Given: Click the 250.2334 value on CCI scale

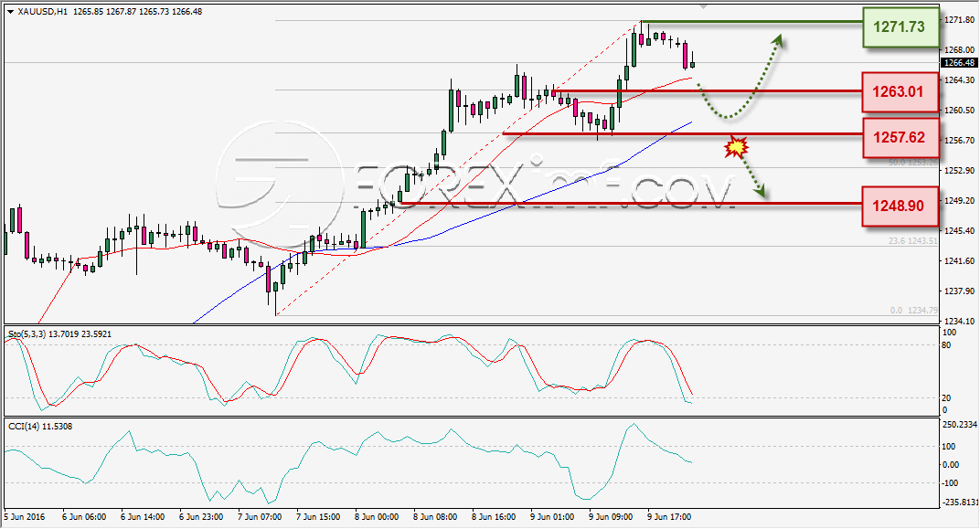Looking at the screenshot, I should (x=959, y=424).
